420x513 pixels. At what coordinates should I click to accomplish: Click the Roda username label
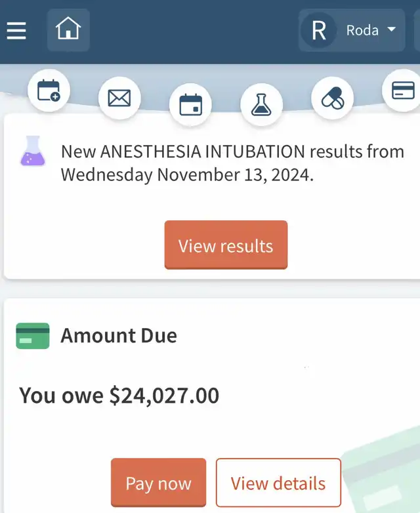pyautogui.click(x=362, y=30)
